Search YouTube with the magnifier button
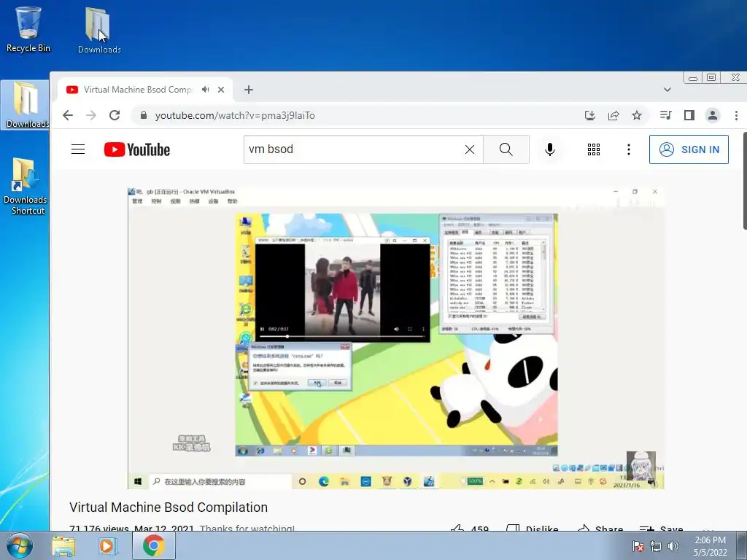747x560 pixels. click(506, 149)
